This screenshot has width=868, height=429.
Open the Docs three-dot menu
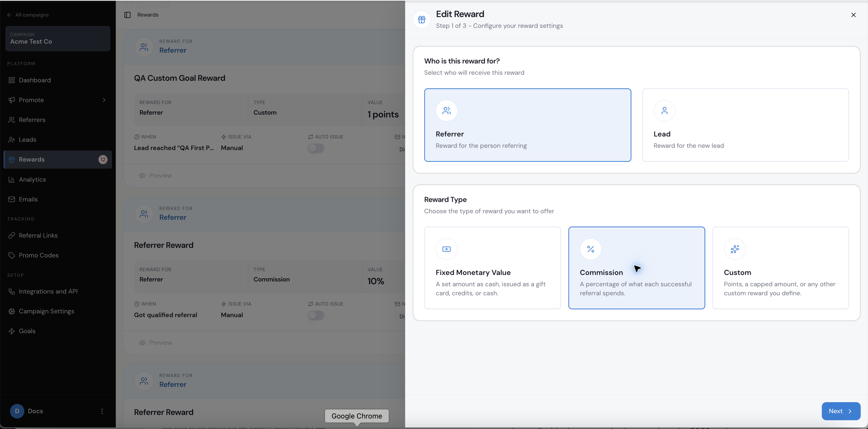point(102,411)
